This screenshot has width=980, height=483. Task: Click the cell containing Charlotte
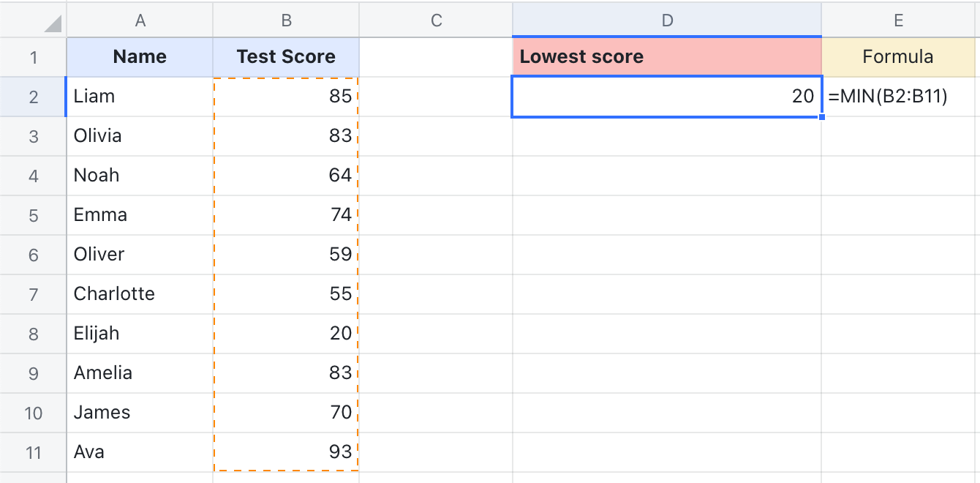coord(140,293)
